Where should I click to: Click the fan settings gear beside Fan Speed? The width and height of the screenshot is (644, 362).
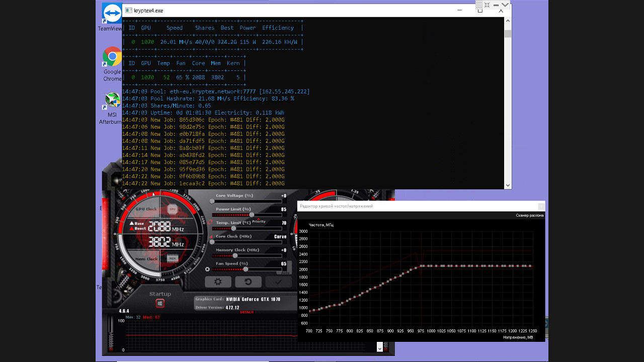point(207,269)
